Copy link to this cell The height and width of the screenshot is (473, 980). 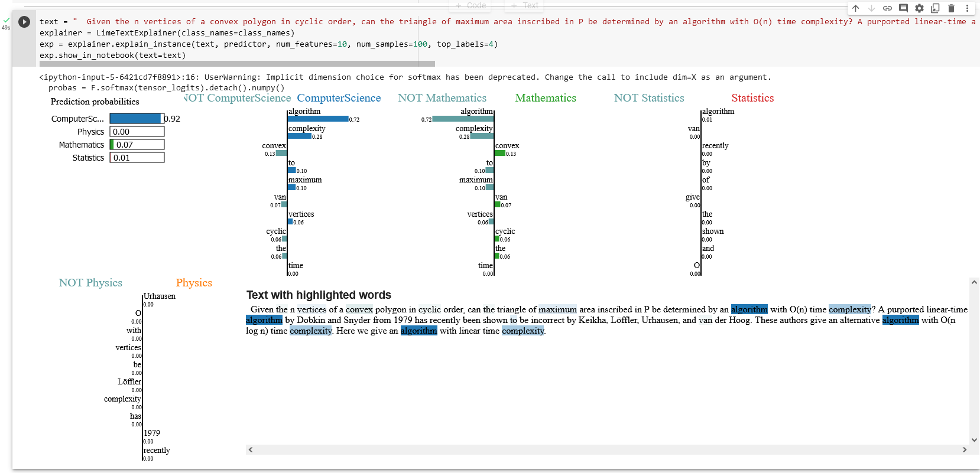coord(887,8)
